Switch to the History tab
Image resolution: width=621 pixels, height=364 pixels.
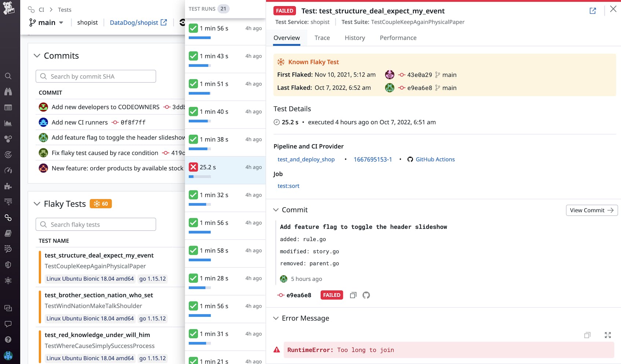click(354, 38)
